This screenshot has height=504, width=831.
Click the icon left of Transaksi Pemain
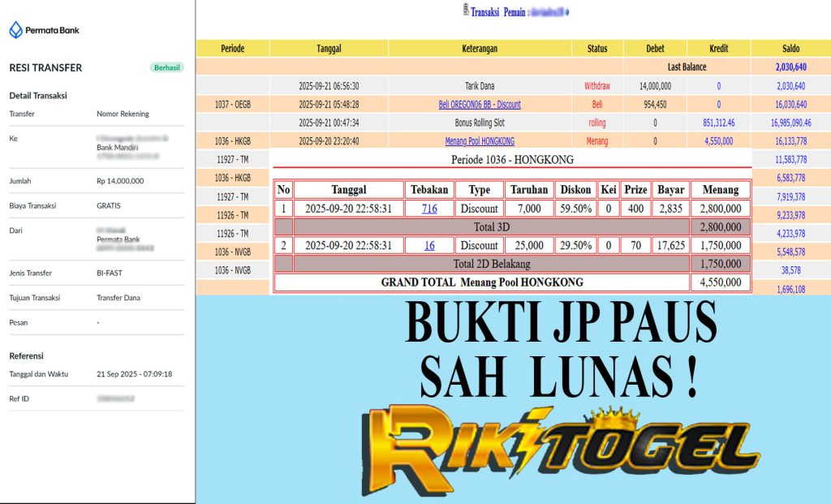463,11
